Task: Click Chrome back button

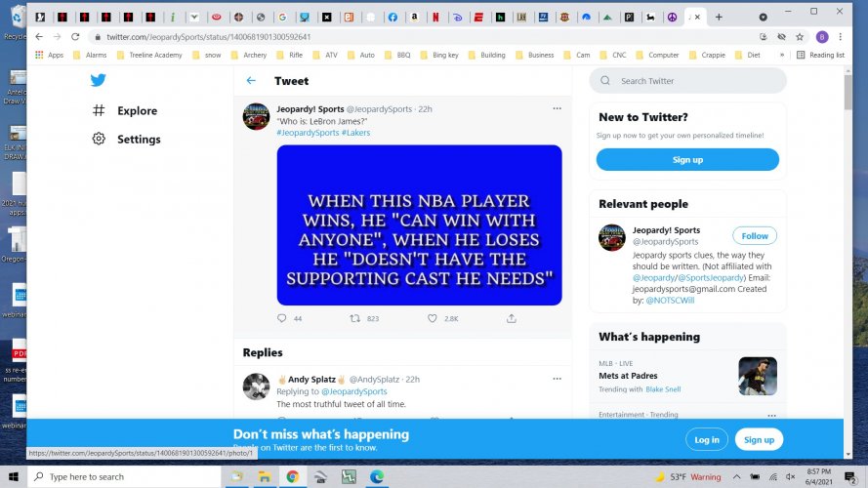Action: click(39, 36)
